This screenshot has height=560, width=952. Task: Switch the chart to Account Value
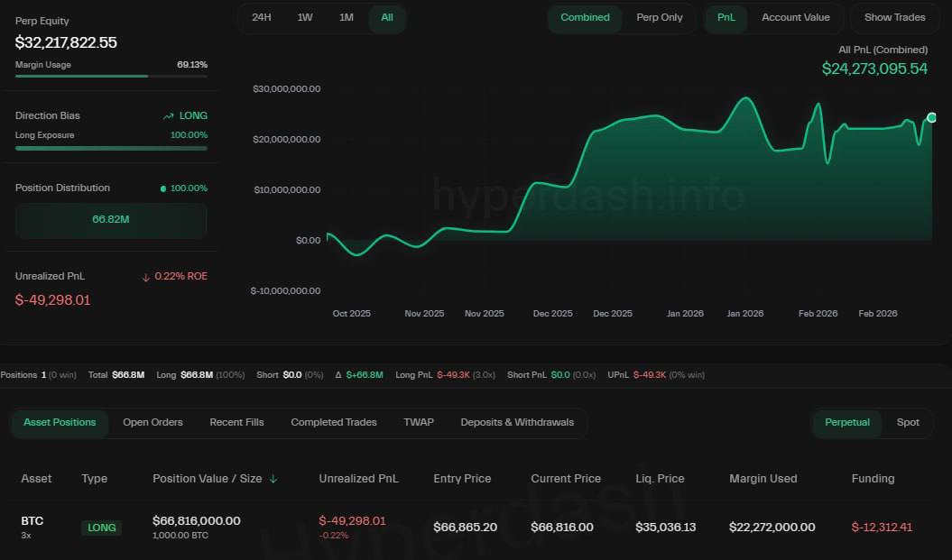click(x=796, y=17)
